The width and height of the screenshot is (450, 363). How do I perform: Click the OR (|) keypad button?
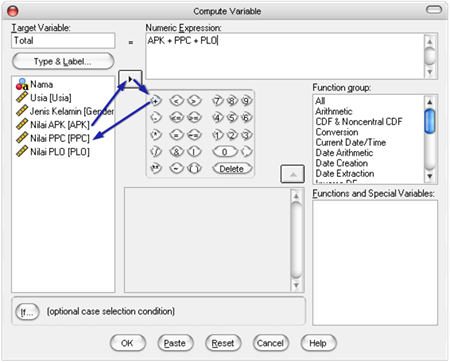point(194,152)
